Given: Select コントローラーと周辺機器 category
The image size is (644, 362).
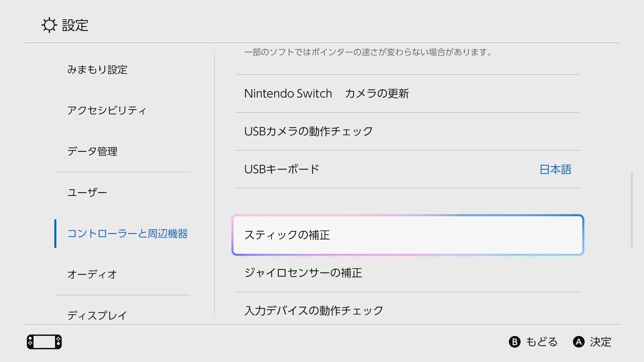Looking at the screenshot, I should coord(127,234).
